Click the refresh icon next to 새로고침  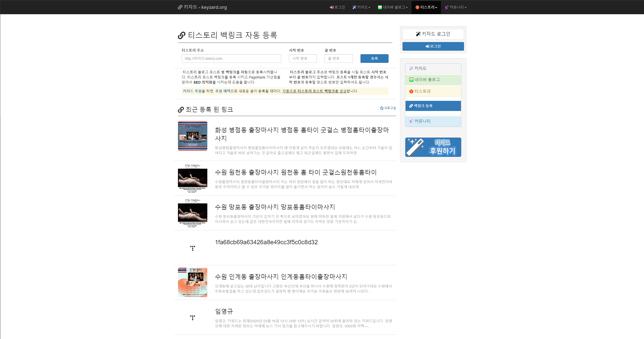click(382, 108)
